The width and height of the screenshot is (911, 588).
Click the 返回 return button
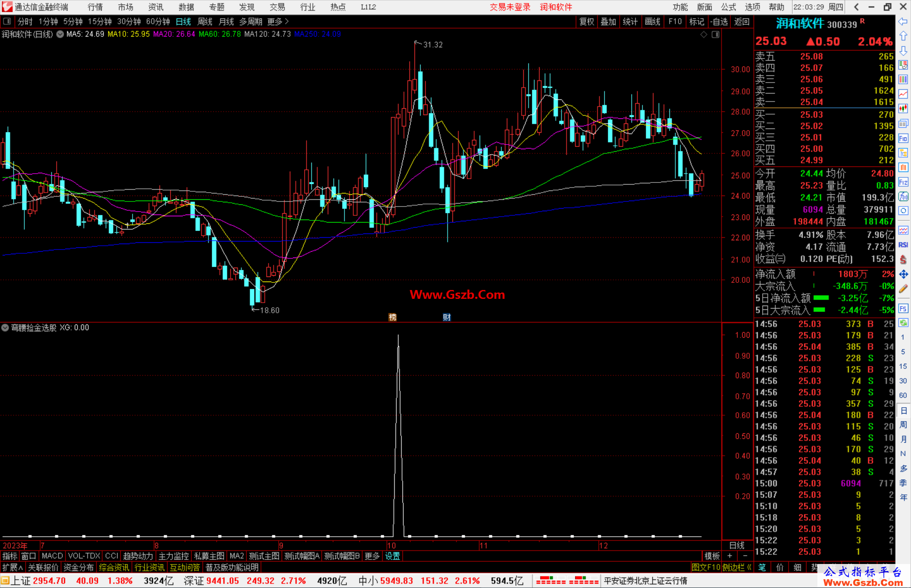pos(741,21)
